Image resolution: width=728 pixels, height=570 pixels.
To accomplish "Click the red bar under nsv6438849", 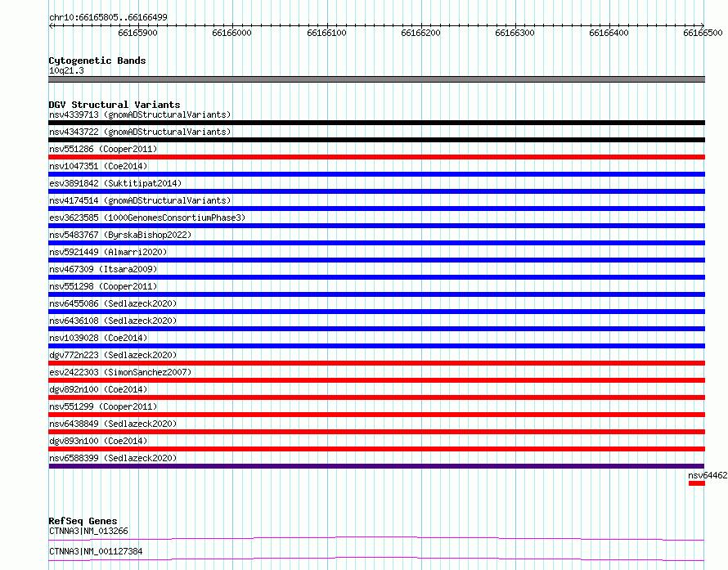I will point(376,432).
